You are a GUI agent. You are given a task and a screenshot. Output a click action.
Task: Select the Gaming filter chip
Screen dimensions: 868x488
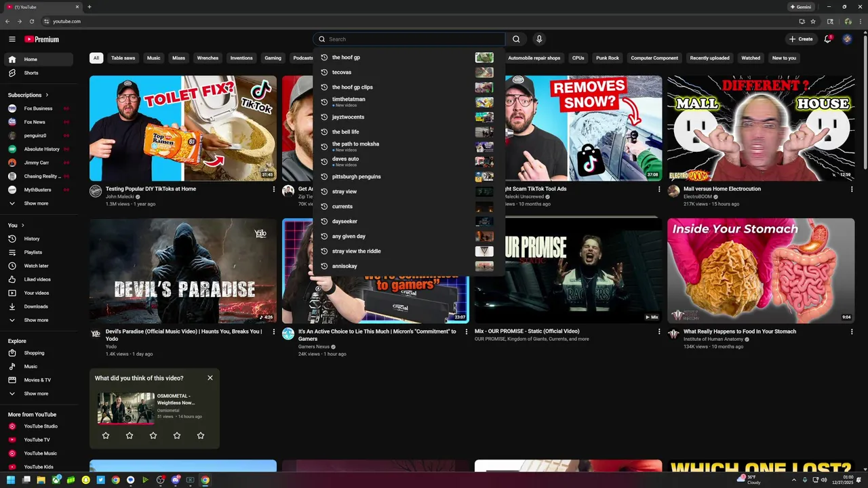pos(273,58)
